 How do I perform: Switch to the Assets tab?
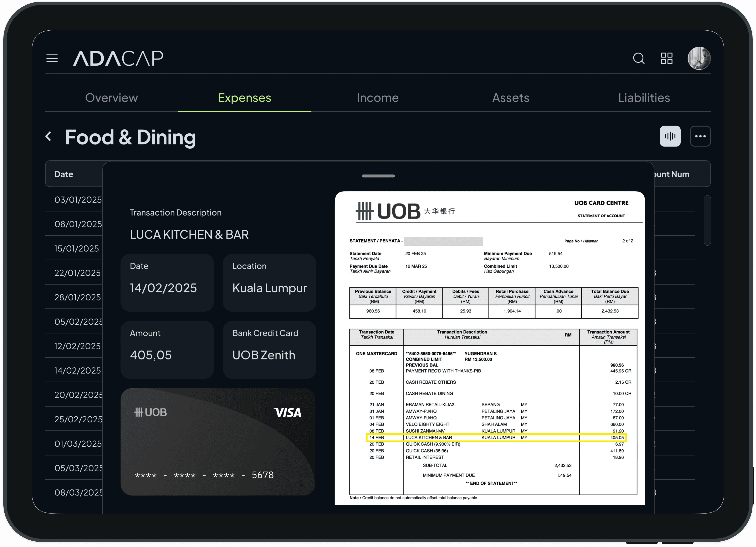tap(511, 98)
